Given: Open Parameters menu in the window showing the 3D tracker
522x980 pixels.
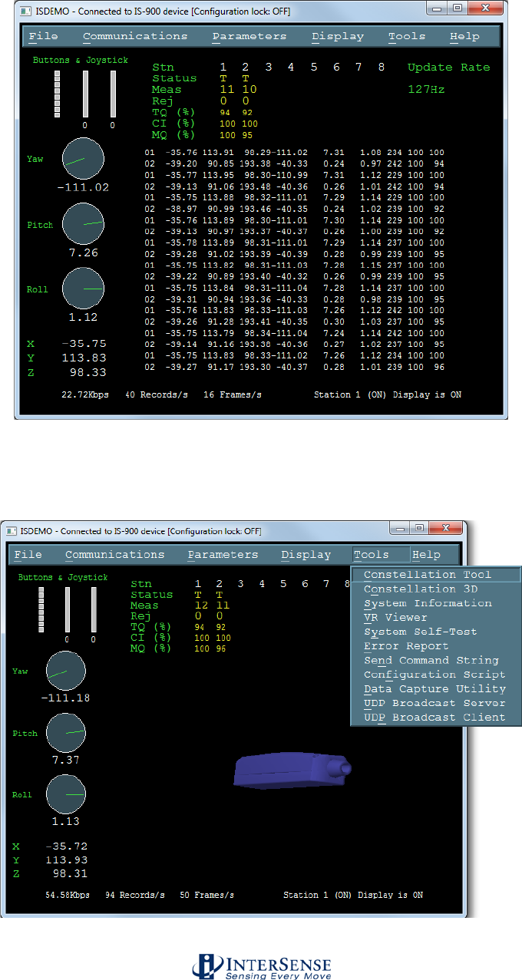Looking at the screenshot, I should coord(223,554).
